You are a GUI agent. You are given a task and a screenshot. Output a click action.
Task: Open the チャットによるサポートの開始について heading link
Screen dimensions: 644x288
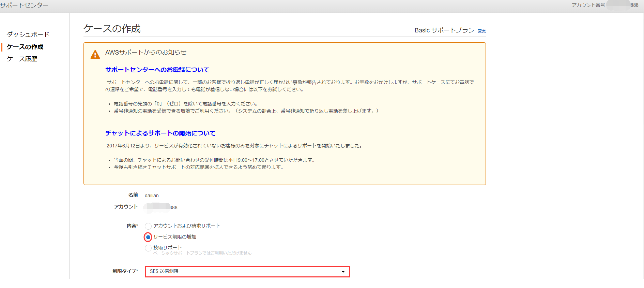(x=160, y=133)
